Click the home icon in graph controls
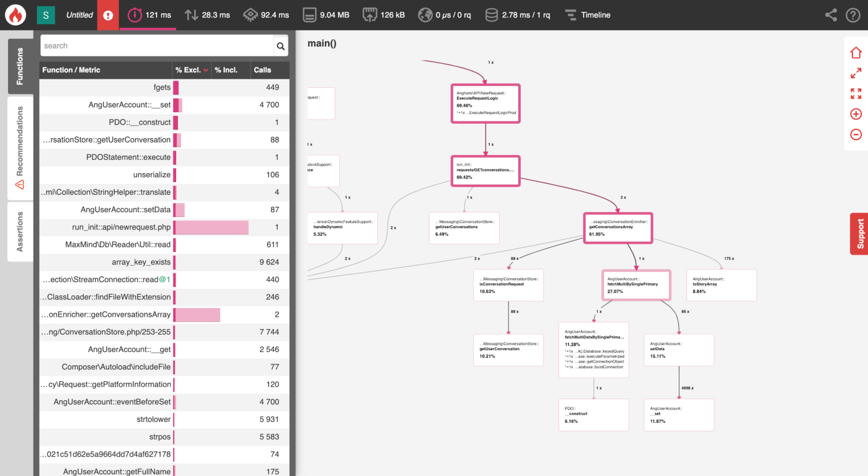The height and width of the screenshot is (476, 868). [856, 53]
